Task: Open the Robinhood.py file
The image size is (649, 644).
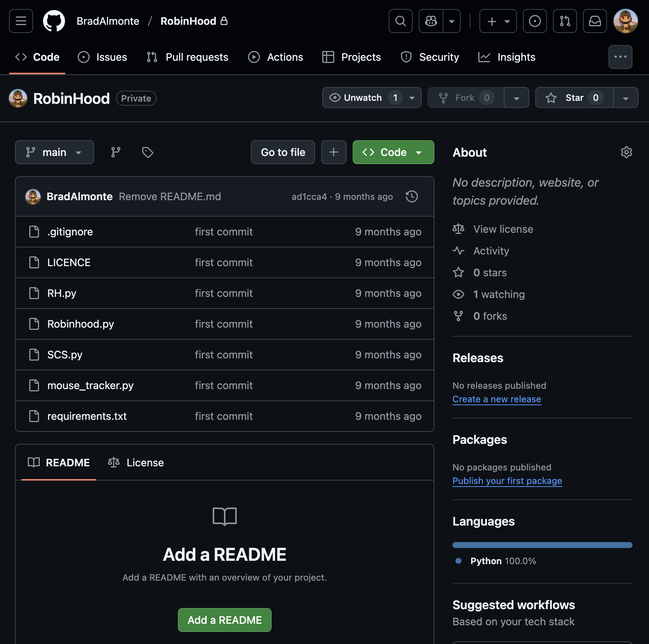Action: 81,324
